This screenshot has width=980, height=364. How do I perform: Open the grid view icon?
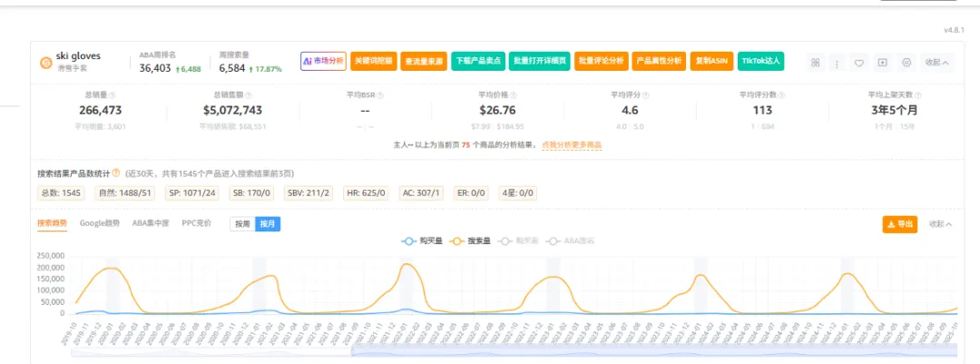(x=815, y=63)
